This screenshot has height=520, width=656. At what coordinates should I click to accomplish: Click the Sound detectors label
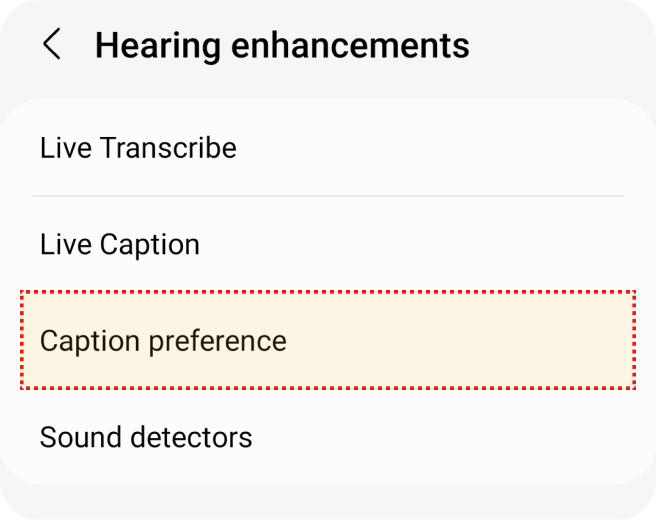coord(146,437)
